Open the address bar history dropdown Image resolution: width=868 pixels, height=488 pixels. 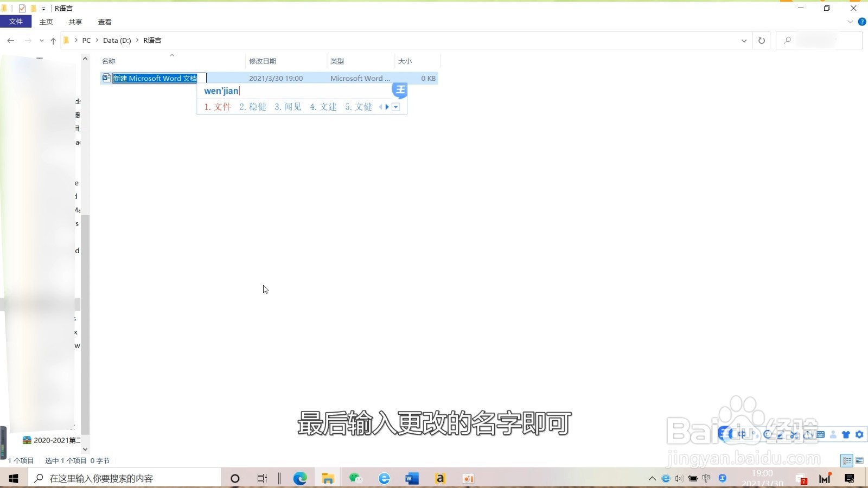point(744,41)
